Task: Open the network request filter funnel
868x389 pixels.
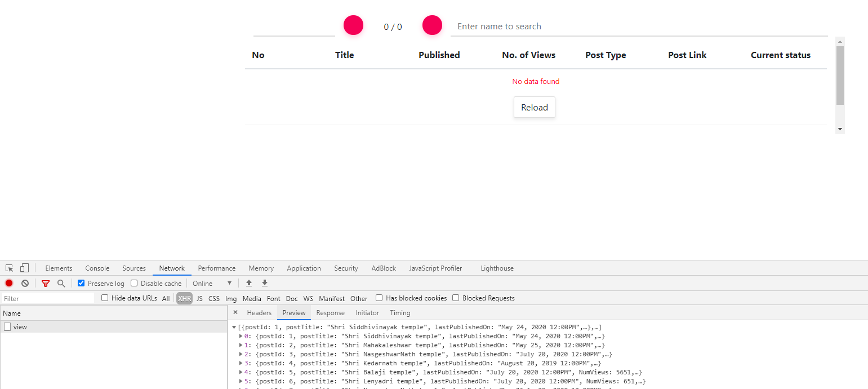Action: click(45, 283)
